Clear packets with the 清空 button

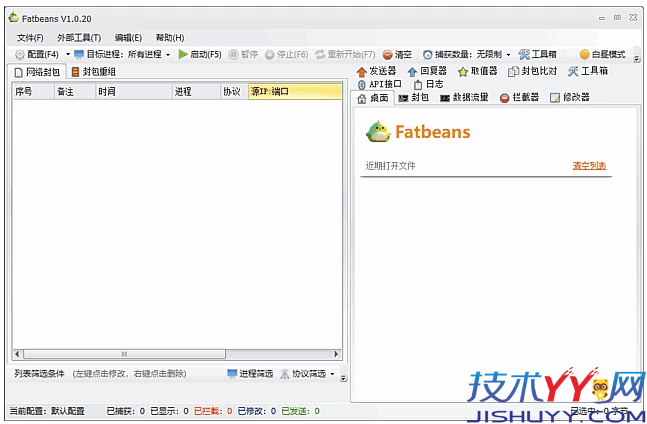pyautogui.click(x=397, y=54)
